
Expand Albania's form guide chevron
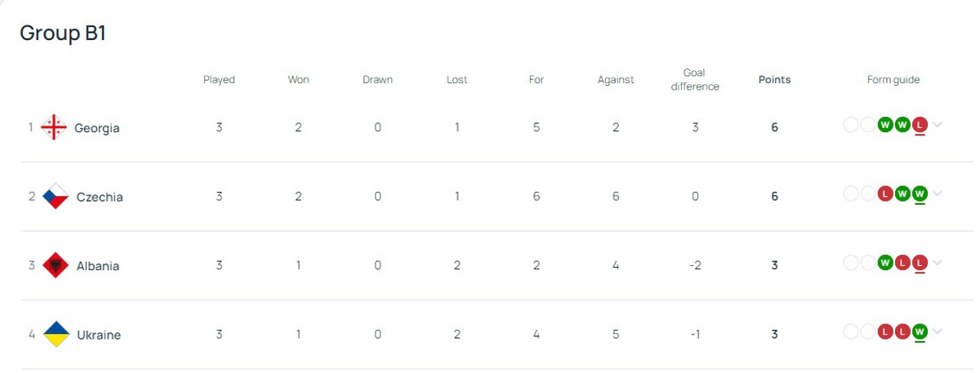938,263
